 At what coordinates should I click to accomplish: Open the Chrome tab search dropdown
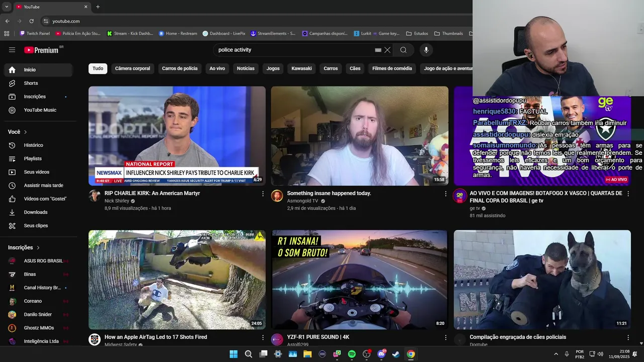[7, 7]
